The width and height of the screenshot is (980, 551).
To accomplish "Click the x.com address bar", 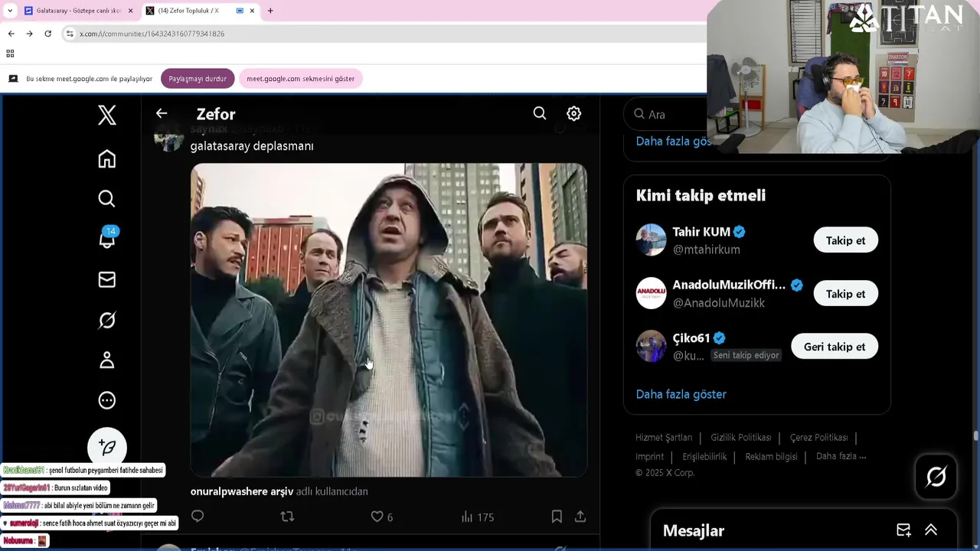I will [x=383, y=34].
